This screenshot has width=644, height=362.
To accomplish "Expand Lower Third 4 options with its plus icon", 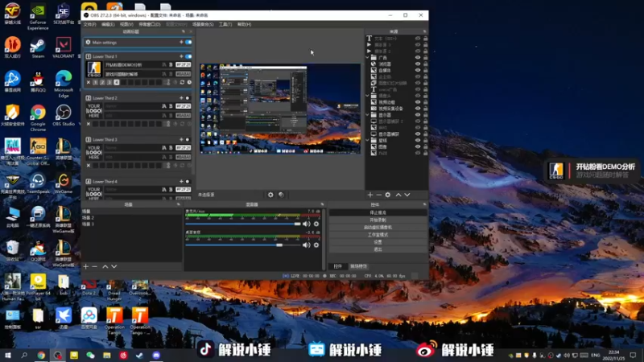I will [181, 182].
